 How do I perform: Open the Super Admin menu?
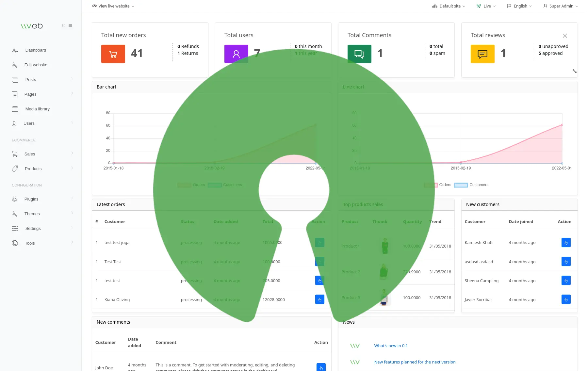pyautogui.click(x=561, y=6)
